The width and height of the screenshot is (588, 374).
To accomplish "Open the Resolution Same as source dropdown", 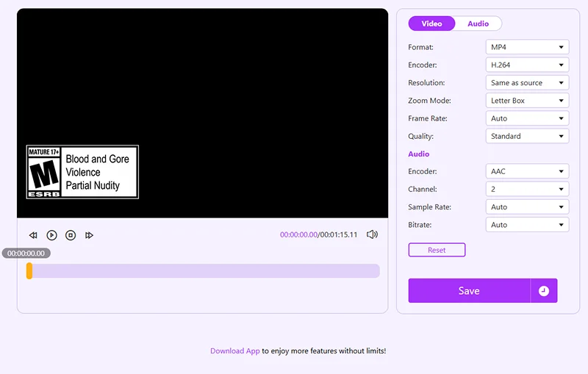I will coord(527,83).
